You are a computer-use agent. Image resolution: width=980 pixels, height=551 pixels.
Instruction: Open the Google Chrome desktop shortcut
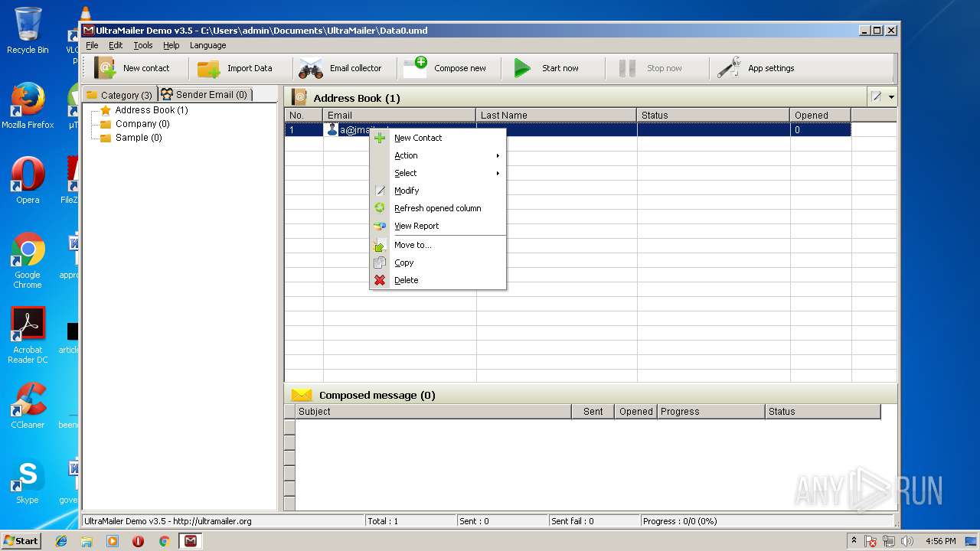[28, 260]
